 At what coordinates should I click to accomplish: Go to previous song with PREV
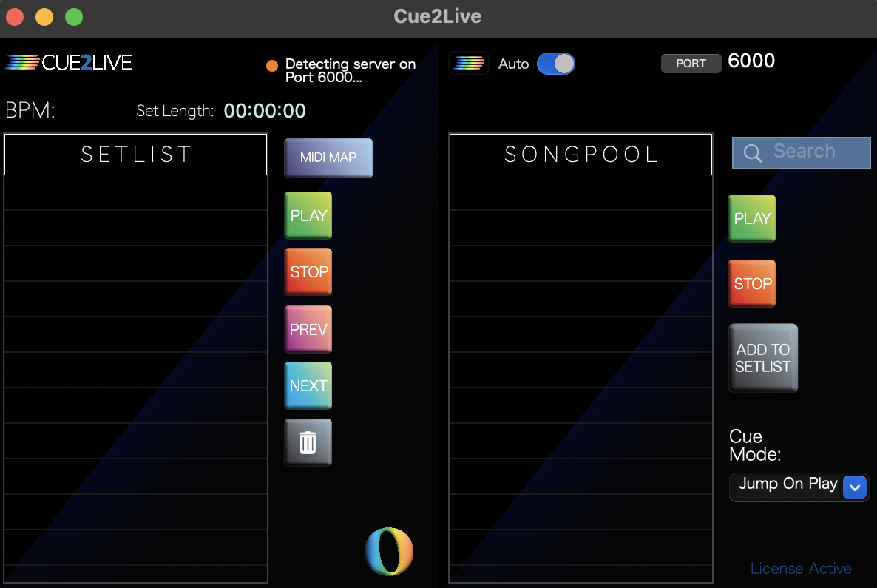[x=308, y=329]
